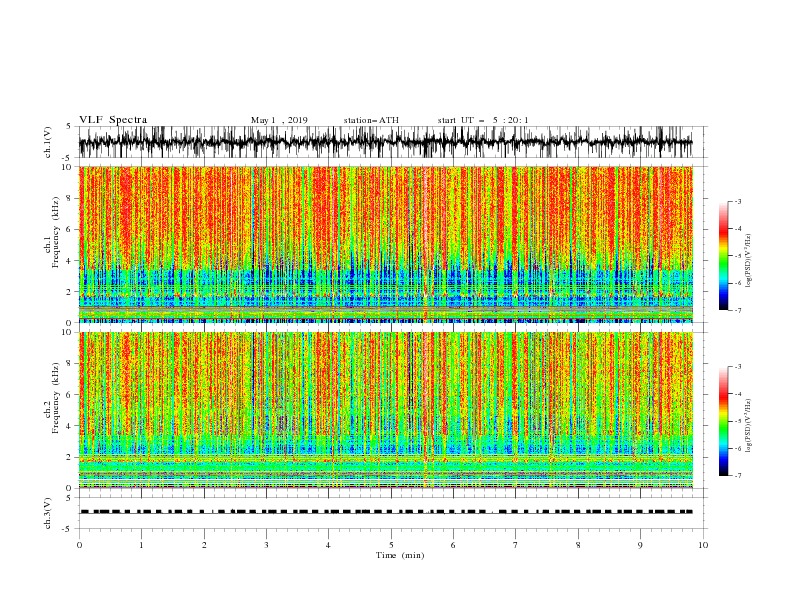The width and height of the screenshot is (792, 612).
Task: Click the "ch.3(V)" axis label
Action: point(48,513)
